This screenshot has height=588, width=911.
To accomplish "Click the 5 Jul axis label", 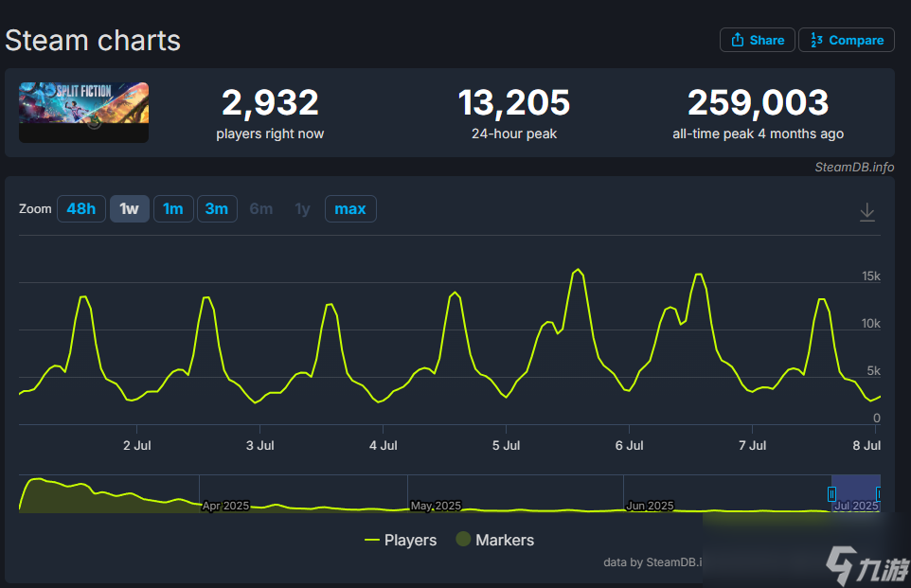I will click(x=506, y=445).
